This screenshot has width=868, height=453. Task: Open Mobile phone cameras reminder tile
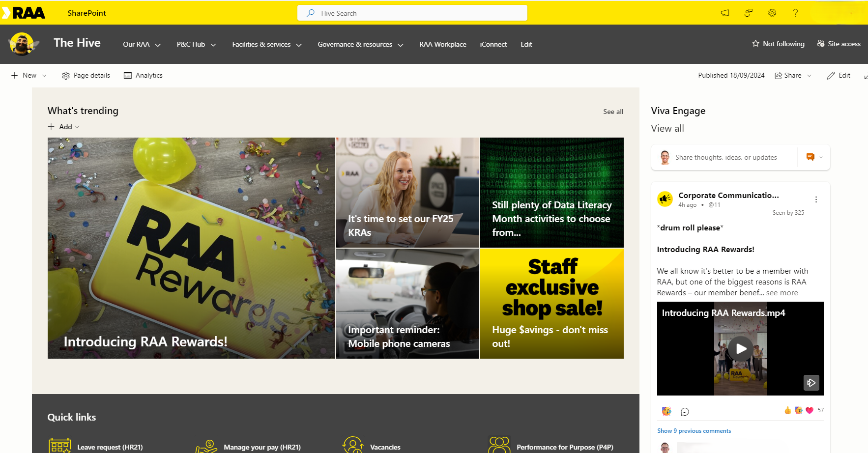click(x=407, y=304)
